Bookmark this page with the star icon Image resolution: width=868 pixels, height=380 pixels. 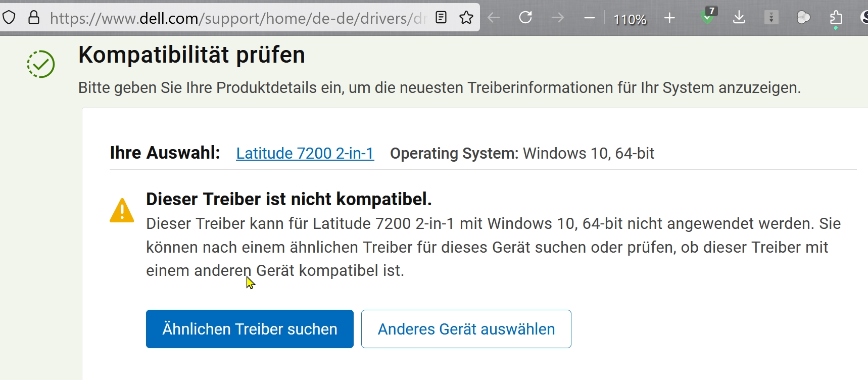pyautogui.click(x=466, y=18)
